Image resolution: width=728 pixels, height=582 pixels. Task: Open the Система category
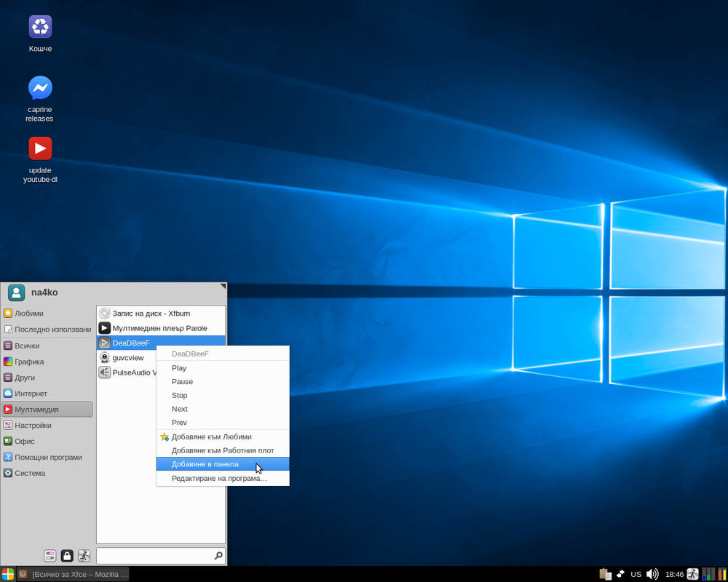pos(47,473)
